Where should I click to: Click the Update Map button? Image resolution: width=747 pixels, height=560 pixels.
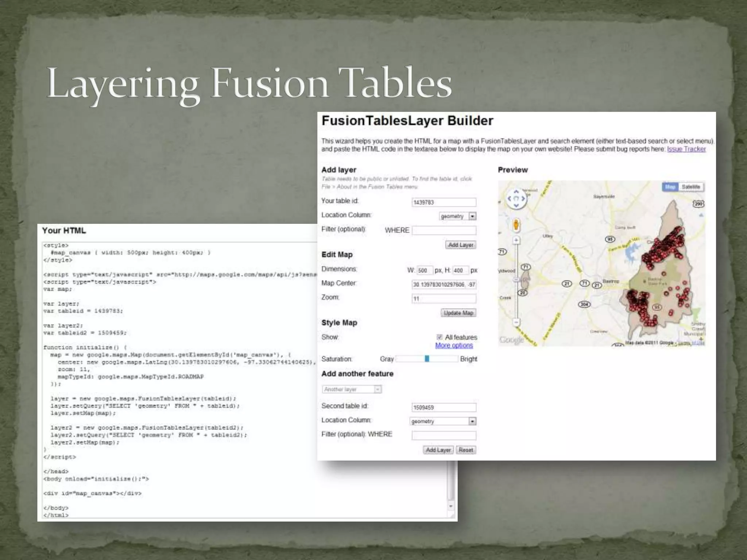(458, 313)
